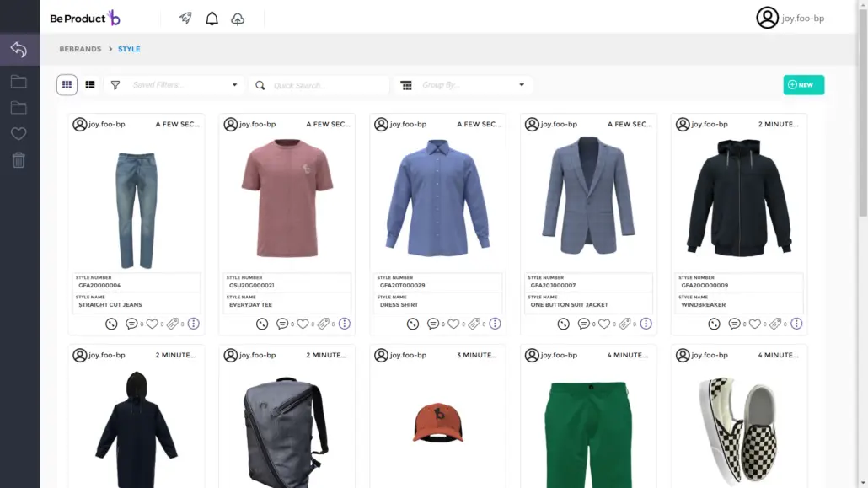Viewport: 868px width, 488px height.
Task: Click the cloud upload icon
Action: [x=238, y=19]
